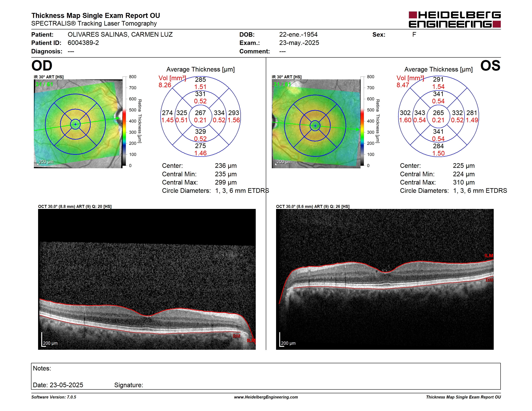Image resolution: width=532 pixels, height=411 pixels.
Task: Click OD outer inferior thickness 275
Action: tap(200, 146)
